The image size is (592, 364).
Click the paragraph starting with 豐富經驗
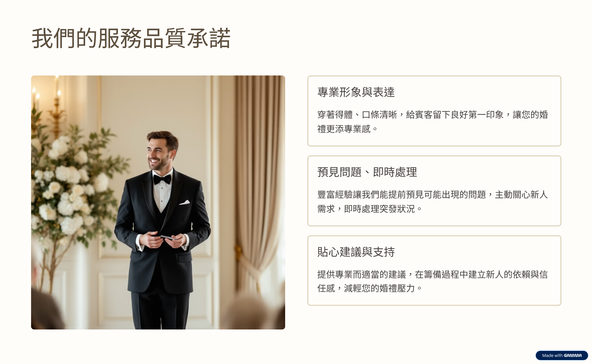433,201
